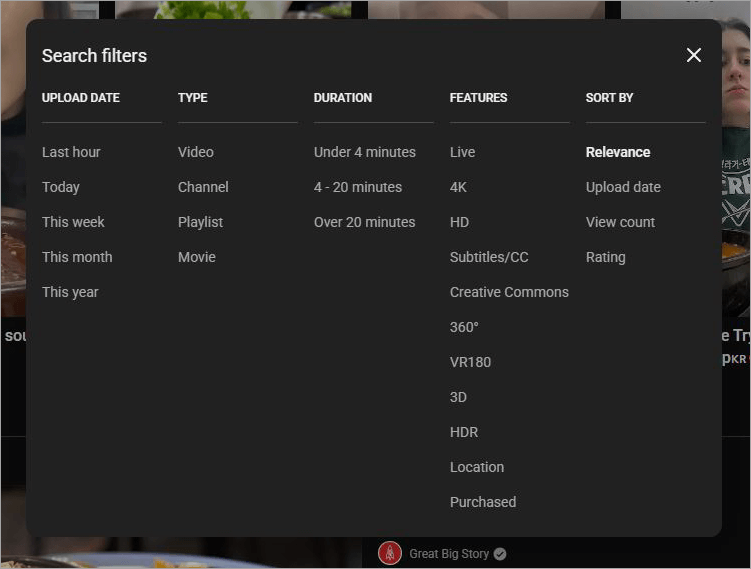Sort results by Upload date

(x=623, y=187)
